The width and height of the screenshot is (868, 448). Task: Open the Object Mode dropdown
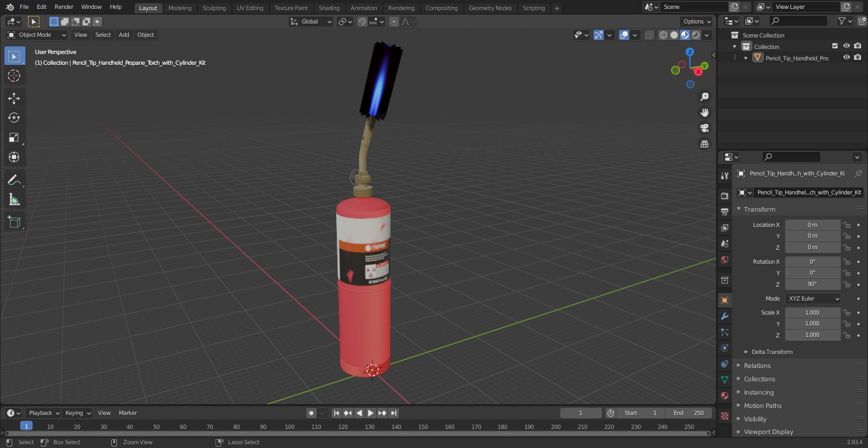(x=37, y=35)
